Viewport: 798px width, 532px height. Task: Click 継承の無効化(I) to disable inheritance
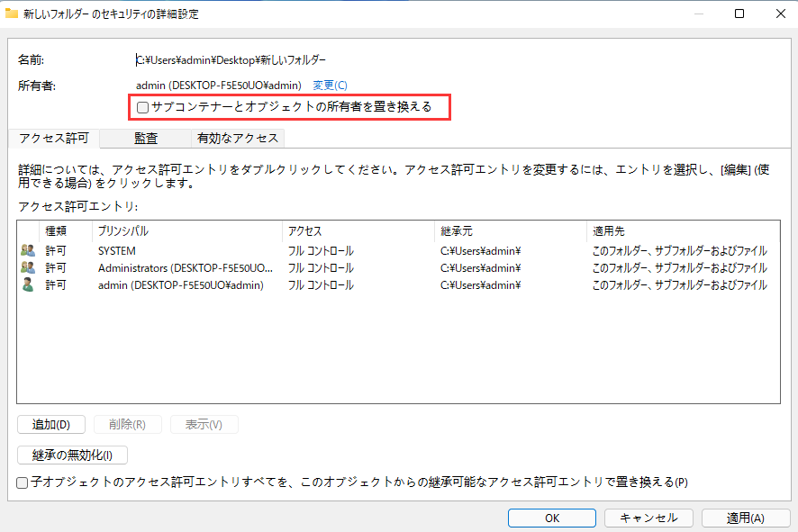point(72,455)
